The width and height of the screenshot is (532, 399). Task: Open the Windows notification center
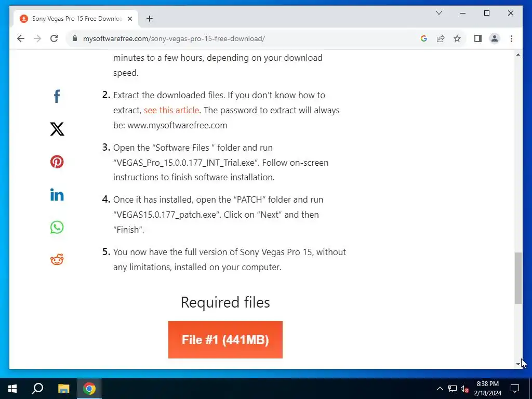coord(515,389)
